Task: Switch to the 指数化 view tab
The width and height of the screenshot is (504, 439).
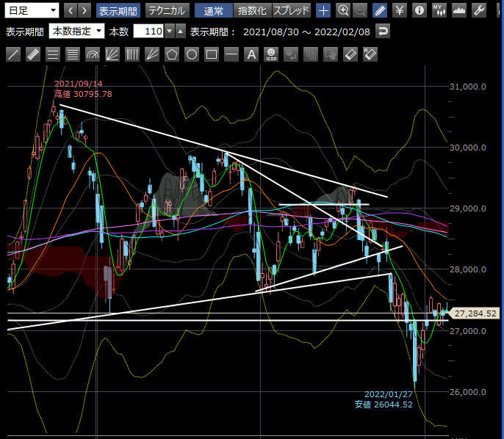Action: (252, 10)
